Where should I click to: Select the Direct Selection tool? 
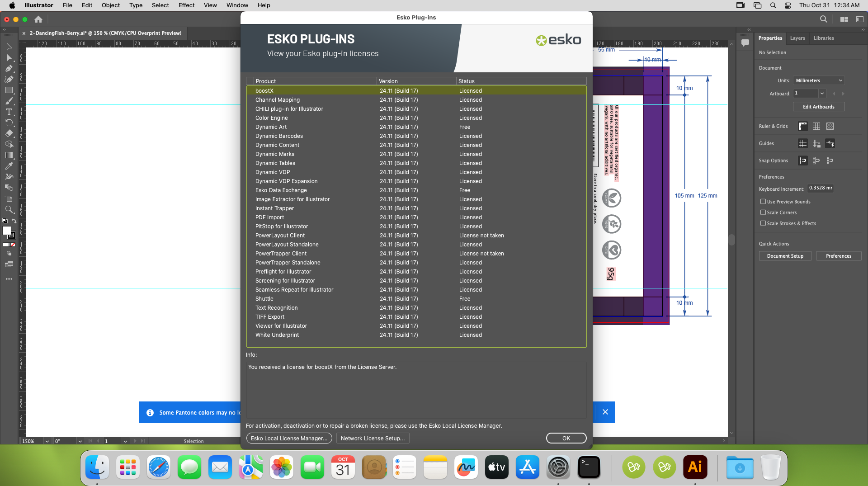(9, 58)
